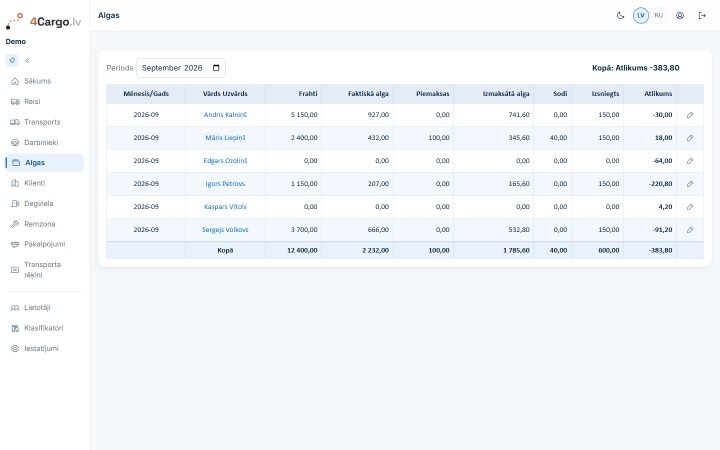
Task: Click the Remzona wrench icon
Action: [15, 224]
